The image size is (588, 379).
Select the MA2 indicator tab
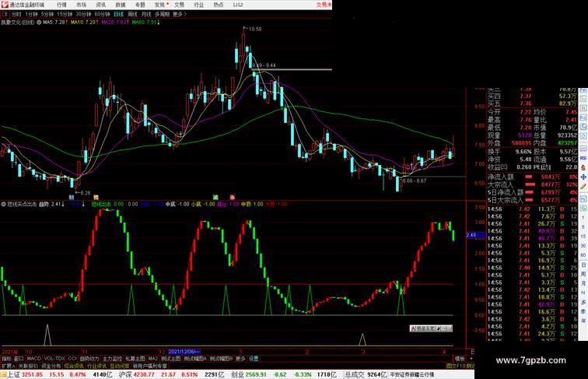(x=152, y=359)
